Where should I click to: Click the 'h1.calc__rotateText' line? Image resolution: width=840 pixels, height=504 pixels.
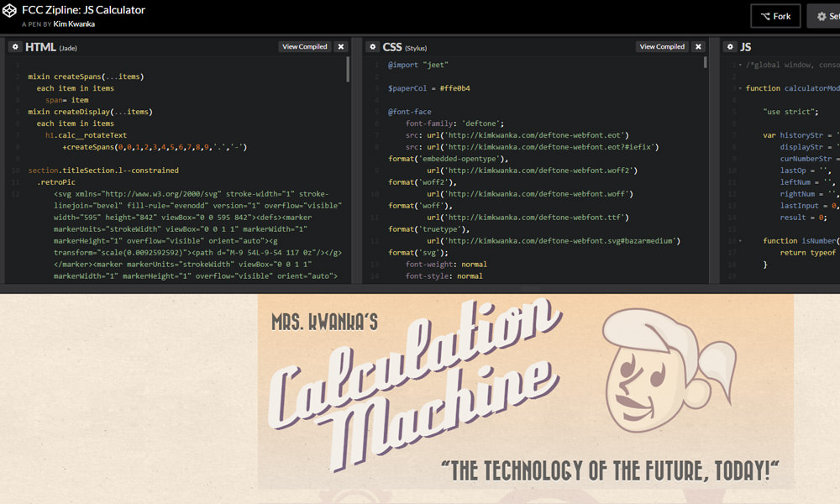86,135
